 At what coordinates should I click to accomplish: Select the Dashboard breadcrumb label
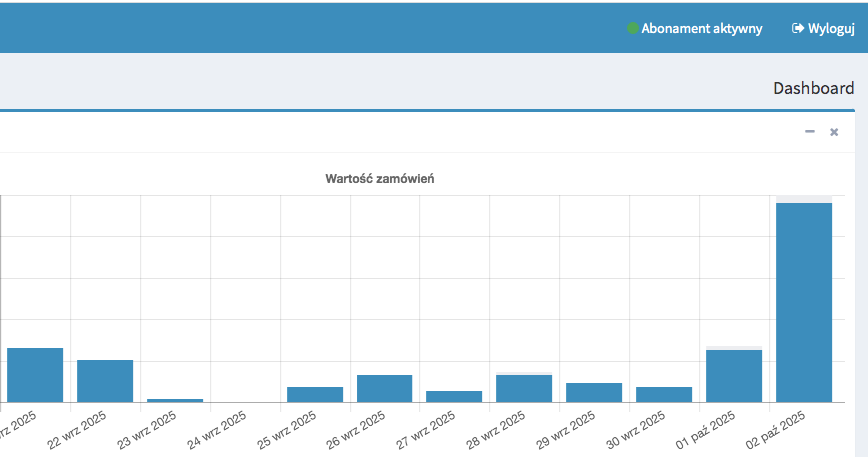(x=813, y=89)
